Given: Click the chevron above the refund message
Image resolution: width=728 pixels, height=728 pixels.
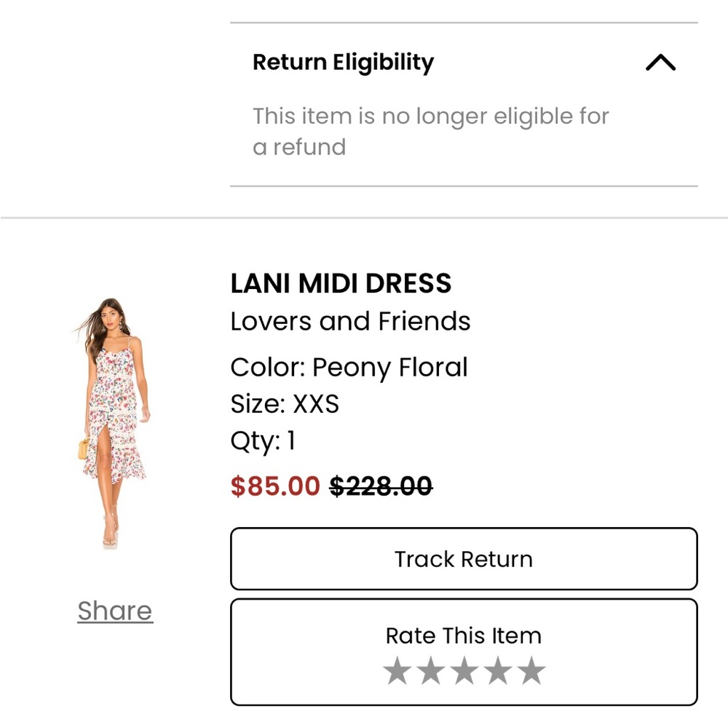Looking at the screenshot, I should pos(660,63).
